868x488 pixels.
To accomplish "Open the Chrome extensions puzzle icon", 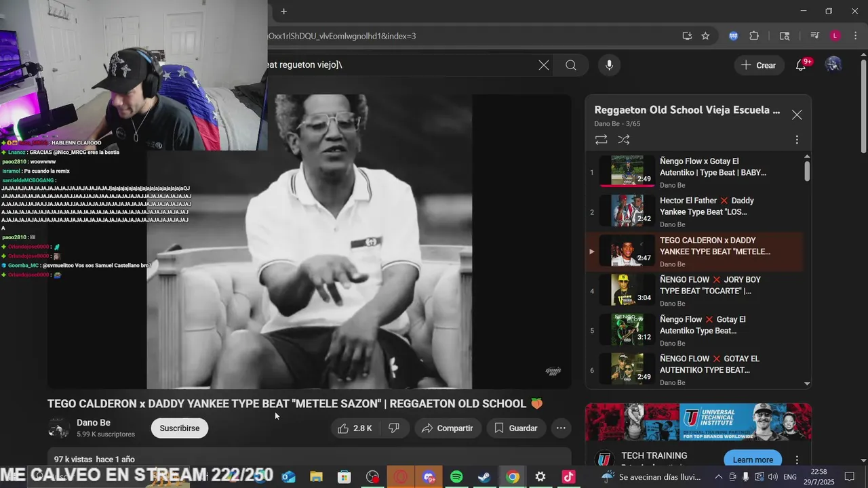I will tap(754, 36).
